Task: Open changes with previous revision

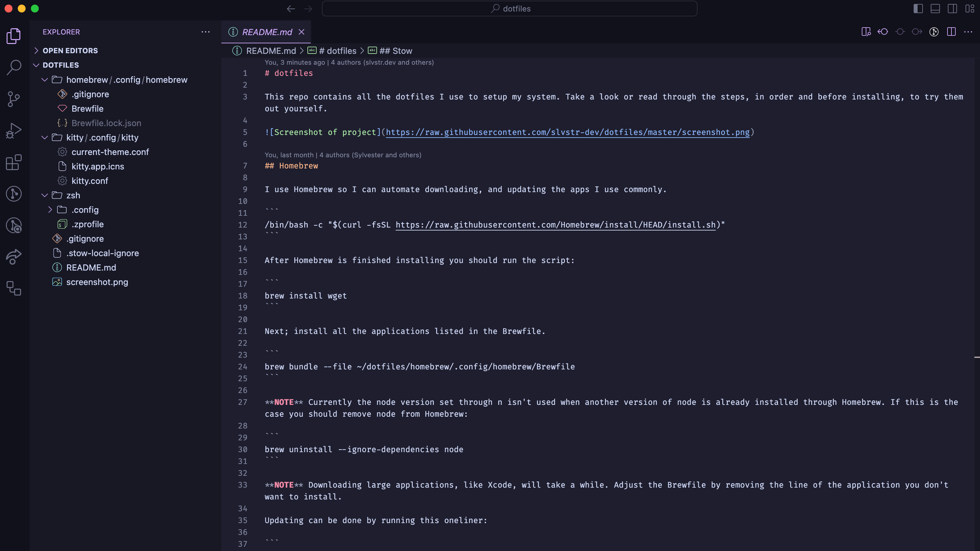Action: pos(882,32)
